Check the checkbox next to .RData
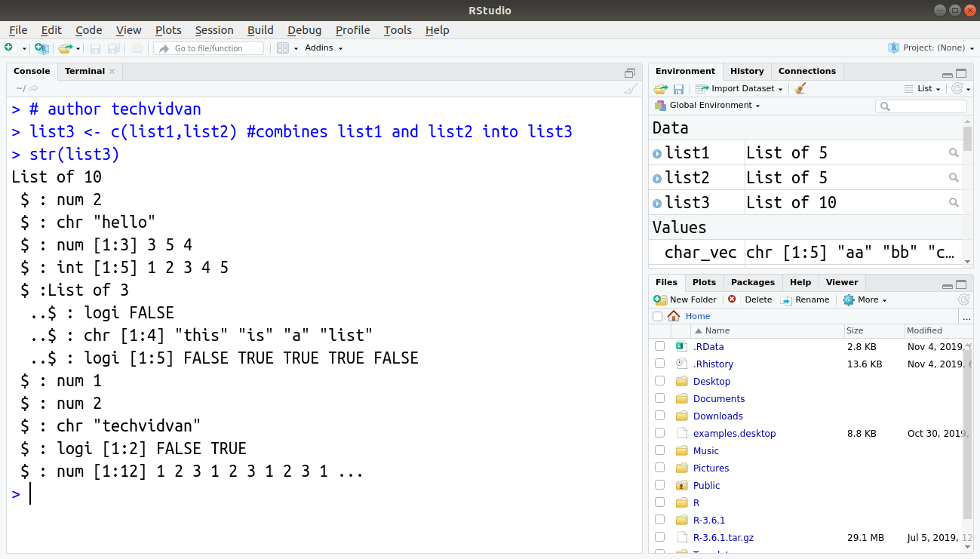Image resolution: width=980 pixels, height=559 pixels. 659,346
